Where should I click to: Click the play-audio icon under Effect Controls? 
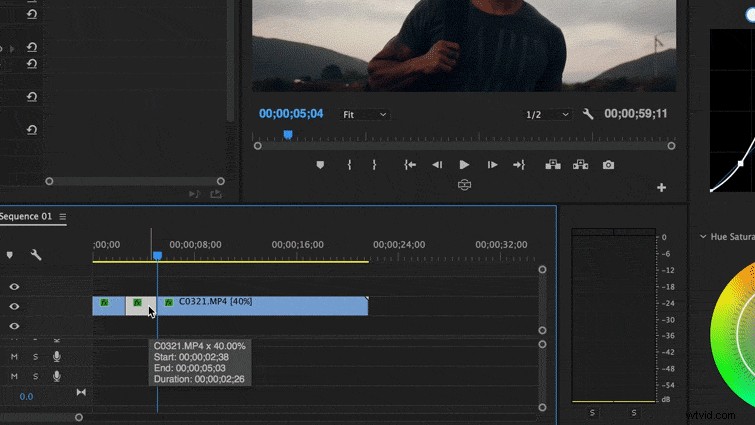(x=194, y=193)
